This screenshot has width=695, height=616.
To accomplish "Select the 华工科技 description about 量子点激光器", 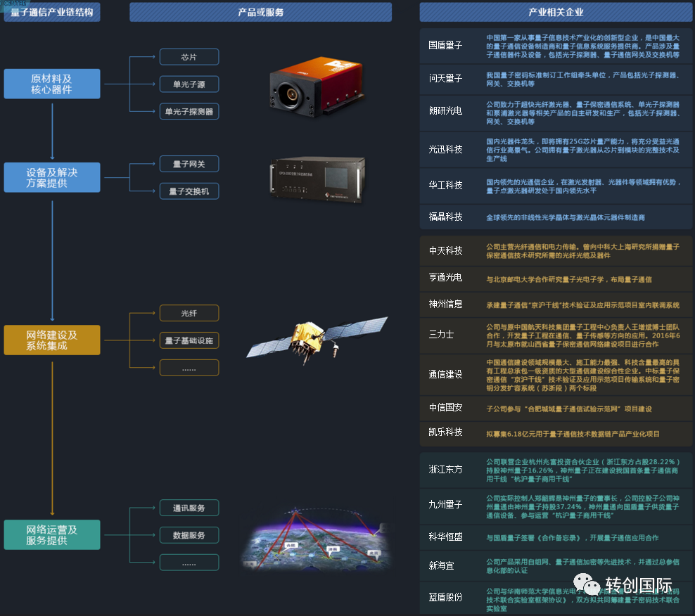I will tap(583, 186).
